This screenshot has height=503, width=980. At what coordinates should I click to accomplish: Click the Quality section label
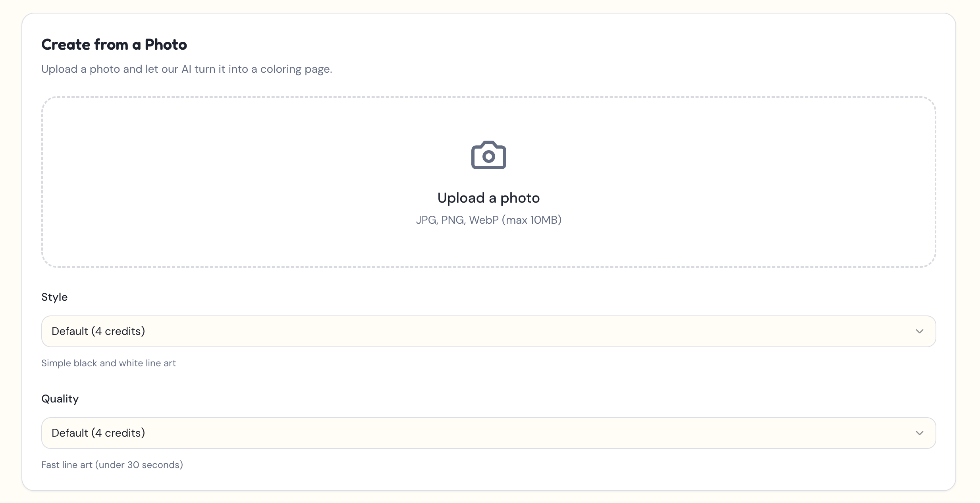60,399
